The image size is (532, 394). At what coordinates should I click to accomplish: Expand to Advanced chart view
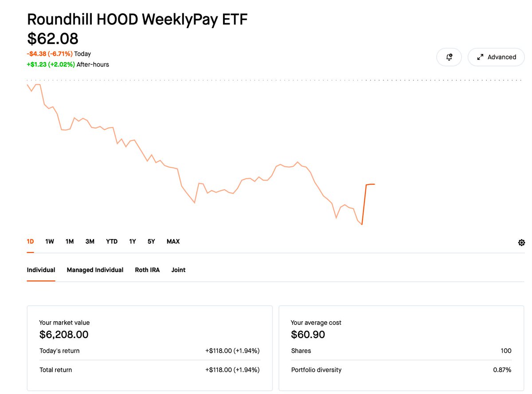[496, 57]
